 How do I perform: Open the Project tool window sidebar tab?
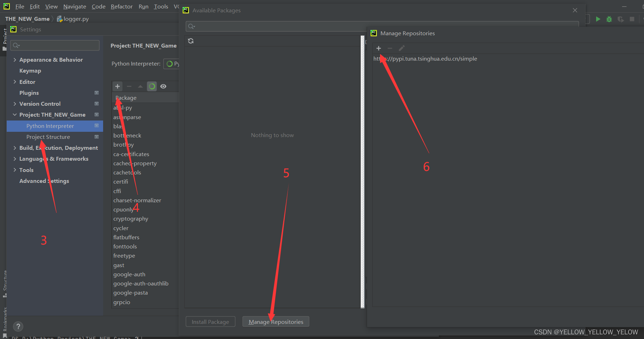tap(5, 39)
